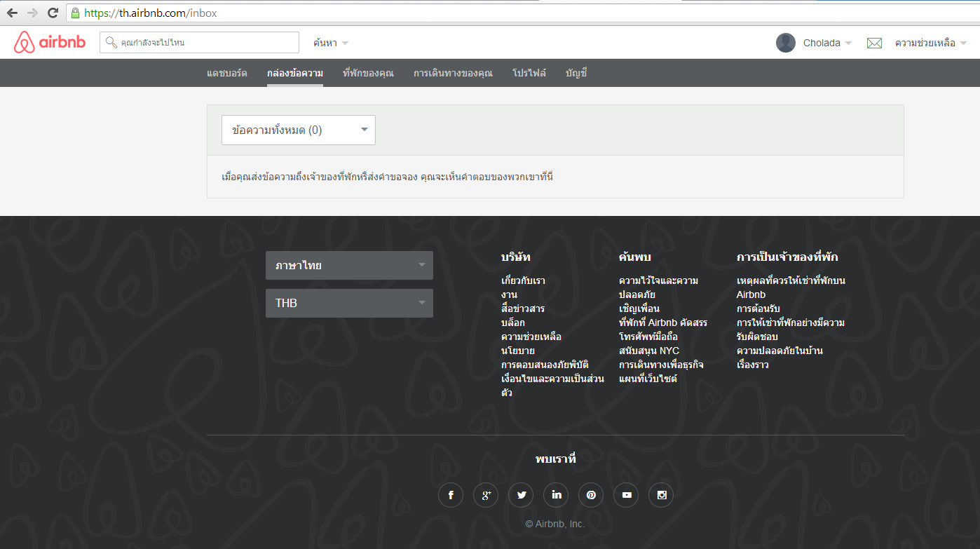Open the บัญชี tab

(x=576, y=73)
